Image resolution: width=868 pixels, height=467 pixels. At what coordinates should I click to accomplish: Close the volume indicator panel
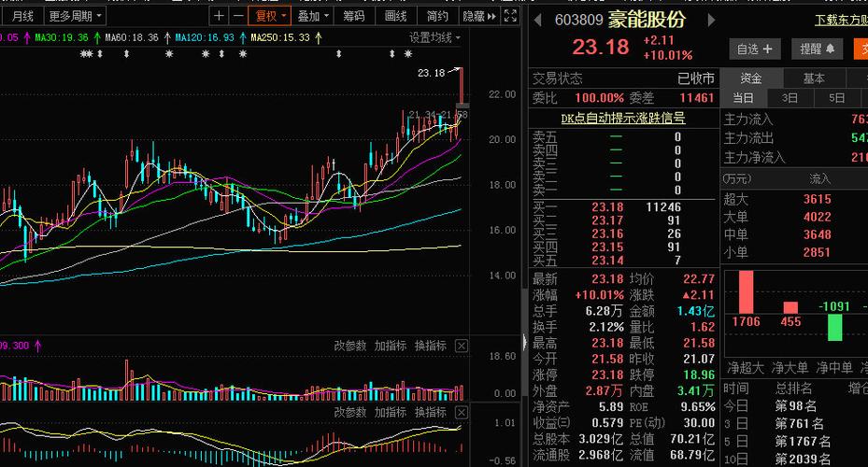coord(462,346)
